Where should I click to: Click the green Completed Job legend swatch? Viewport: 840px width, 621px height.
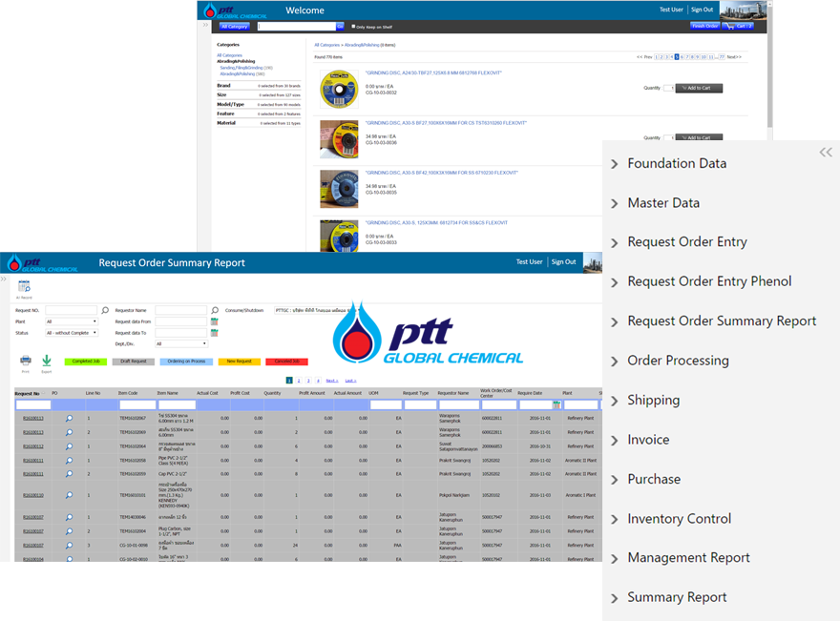pos(86,362)
